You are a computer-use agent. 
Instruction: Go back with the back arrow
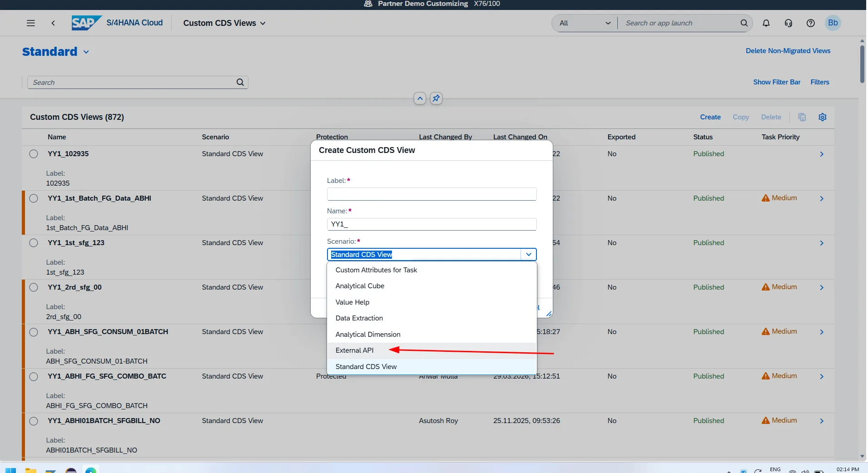pyautogui.click(x=53, y=23)
